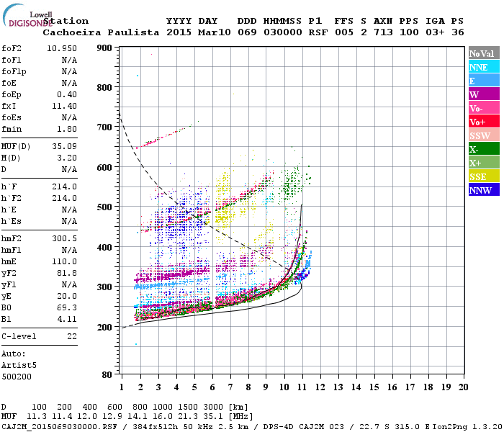The height and width of the screenshot is (432, 504).
Task: Click the Mar10 date in the header
Action: pyautogui.click(x=215, y=32)
